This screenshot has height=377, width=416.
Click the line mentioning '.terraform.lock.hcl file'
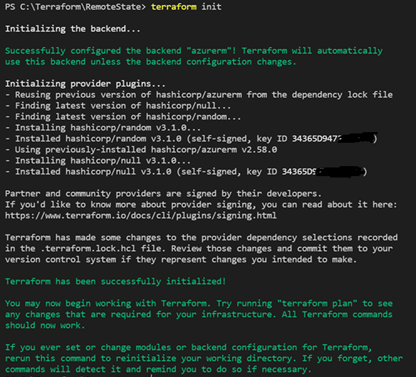point(199,248)
